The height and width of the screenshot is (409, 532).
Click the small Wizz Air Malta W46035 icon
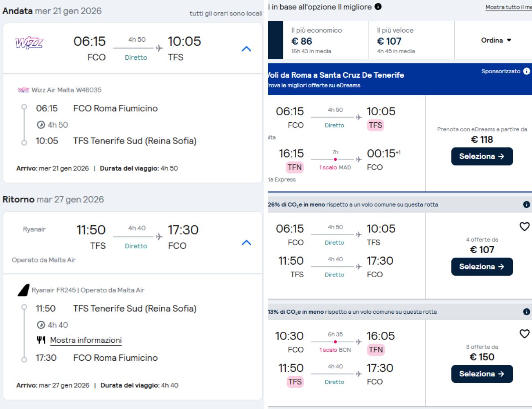pos(24,90)
